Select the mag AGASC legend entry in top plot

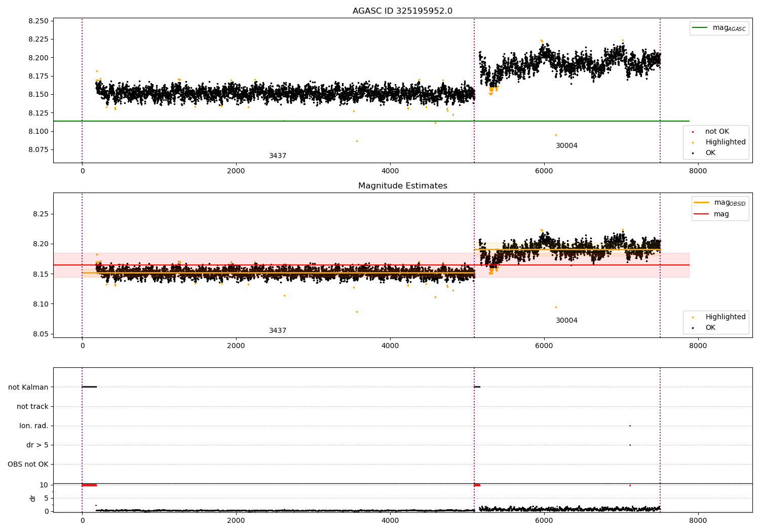click(719, 28)
